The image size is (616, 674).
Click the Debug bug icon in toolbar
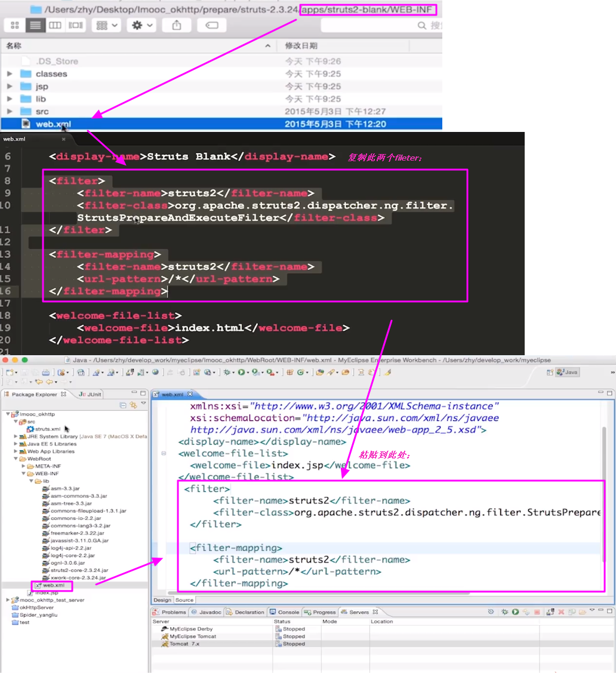tap(228, 373)
